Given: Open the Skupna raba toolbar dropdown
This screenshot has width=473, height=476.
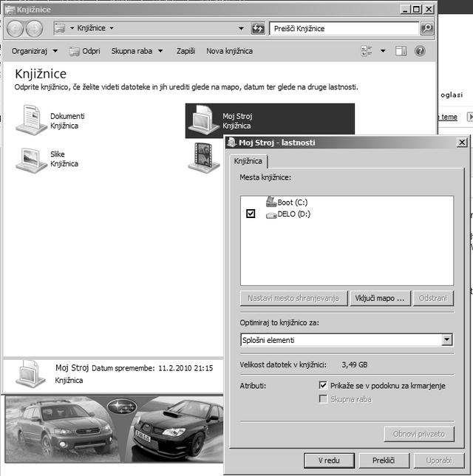Looking at the screenshot, I should [137, 51].
